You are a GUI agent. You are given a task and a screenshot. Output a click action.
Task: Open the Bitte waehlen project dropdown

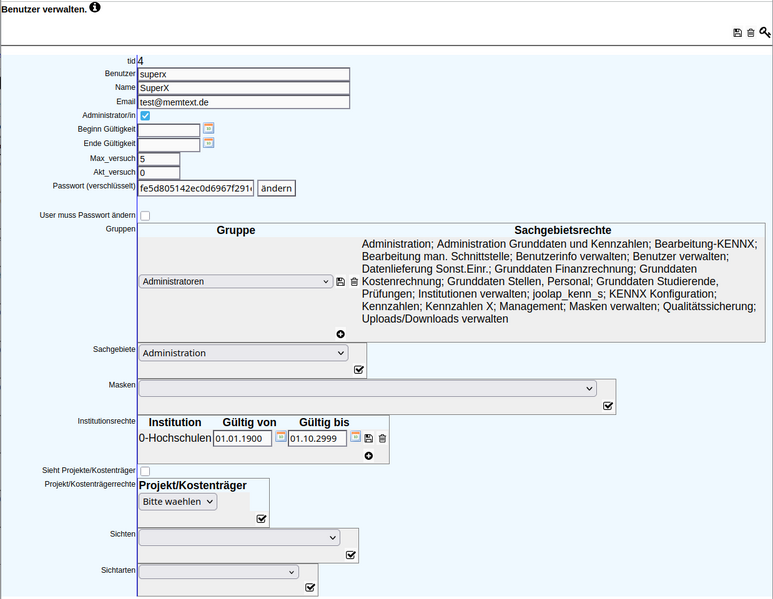coord(178,502)
